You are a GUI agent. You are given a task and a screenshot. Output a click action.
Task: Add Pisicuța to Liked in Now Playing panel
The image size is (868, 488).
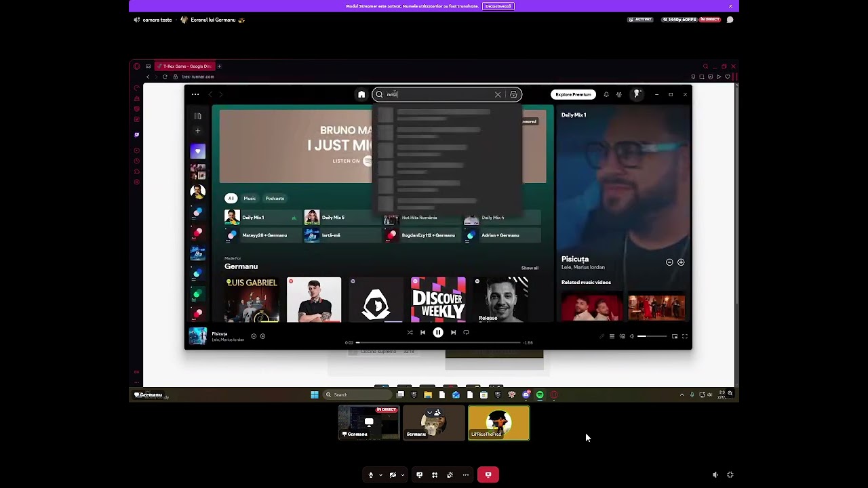tap(681, 262)
